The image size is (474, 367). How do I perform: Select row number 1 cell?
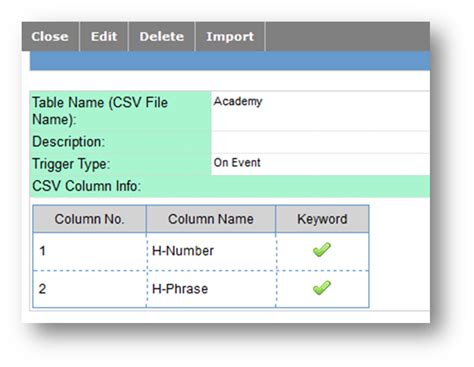[x=89, y=251]
